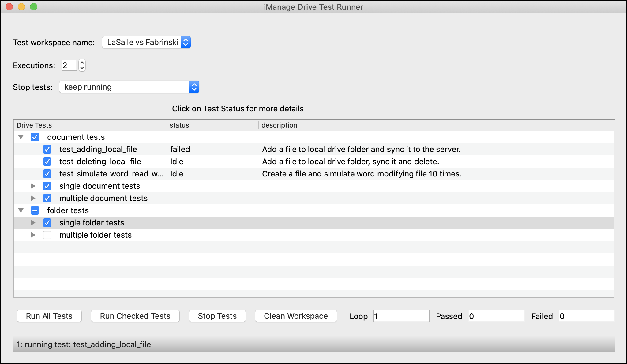
Task: Expand single folder tests node
Action: click(x=33, y=223)
